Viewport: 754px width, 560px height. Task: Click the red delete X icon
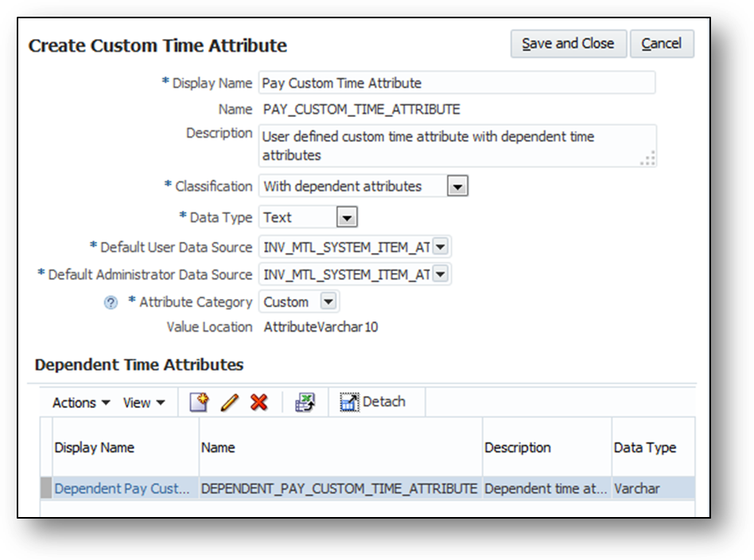(258, 402)
